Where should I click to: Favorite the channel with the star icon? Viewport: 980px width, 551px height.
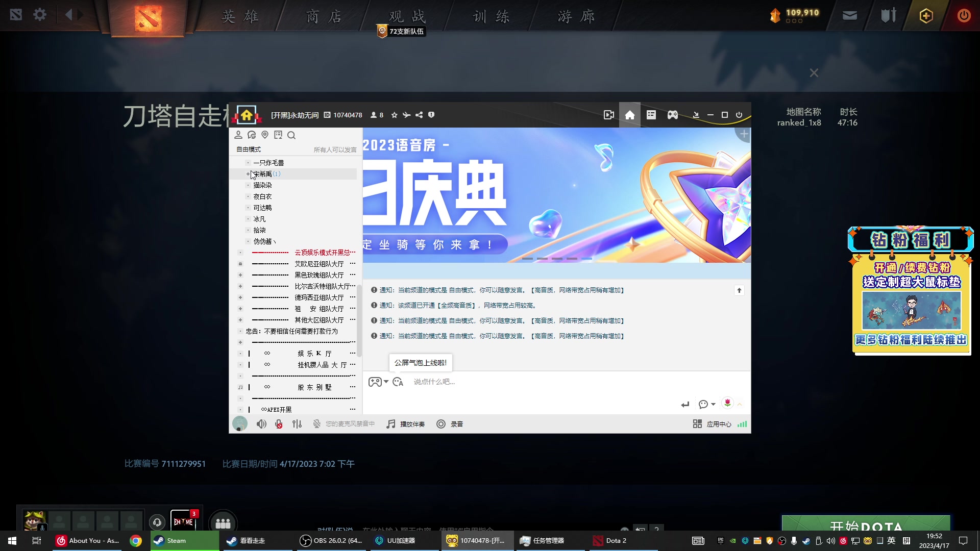coord(394,115)
